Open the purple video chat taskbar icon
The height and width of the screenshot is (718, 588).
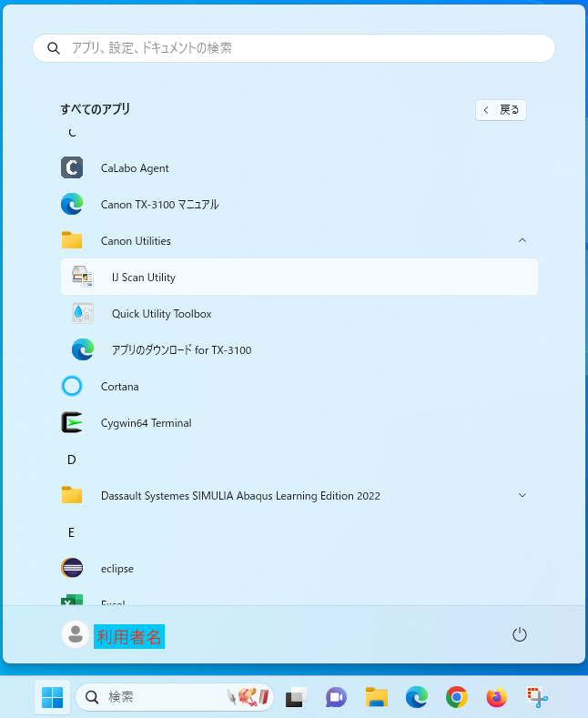pos(336,697)
